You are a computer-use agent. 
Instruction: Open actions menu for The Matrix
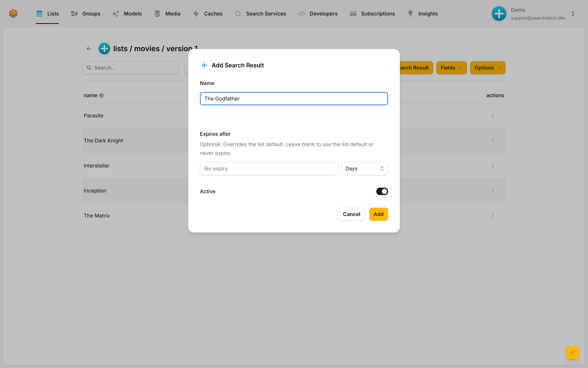coord(493,216)
